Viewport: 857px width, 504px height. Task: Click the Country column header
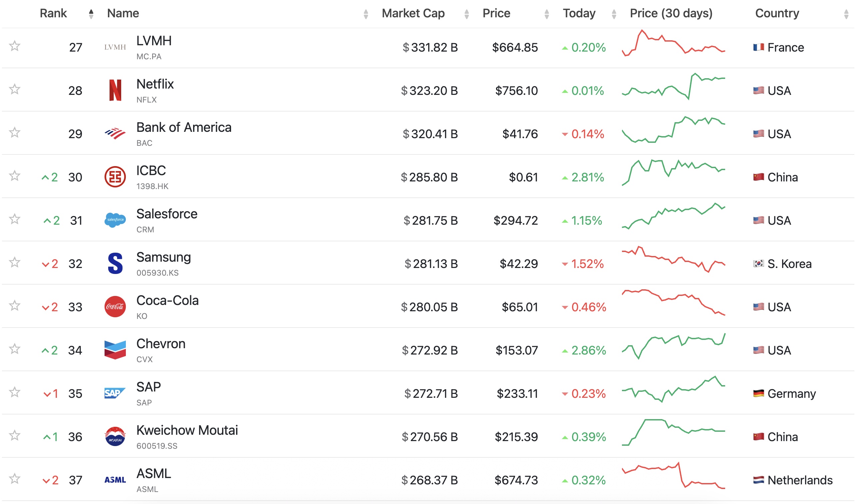coord(777,13)
